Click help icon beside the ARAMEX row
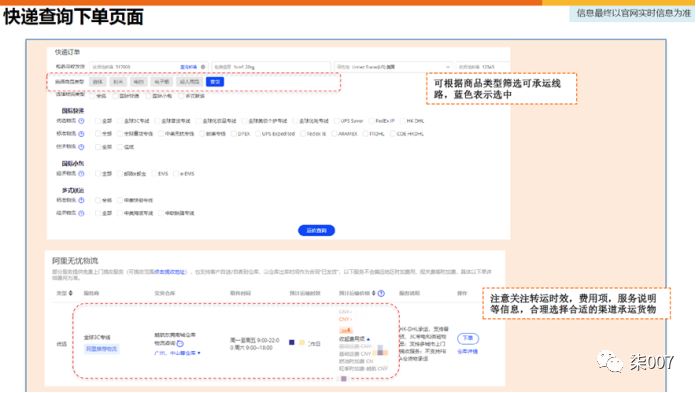The height and width of the screenshot is (393, 696). (x=81, y=134)
